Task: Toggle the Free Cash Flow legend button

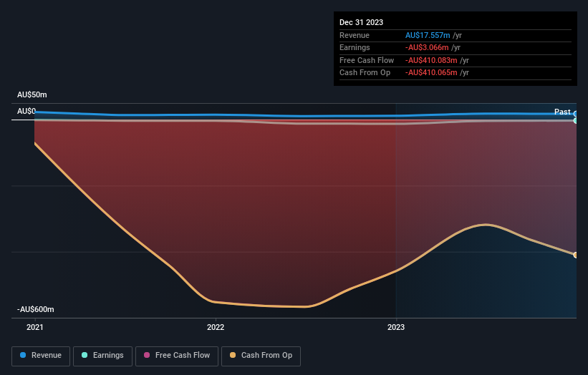Action: (177, 356)
